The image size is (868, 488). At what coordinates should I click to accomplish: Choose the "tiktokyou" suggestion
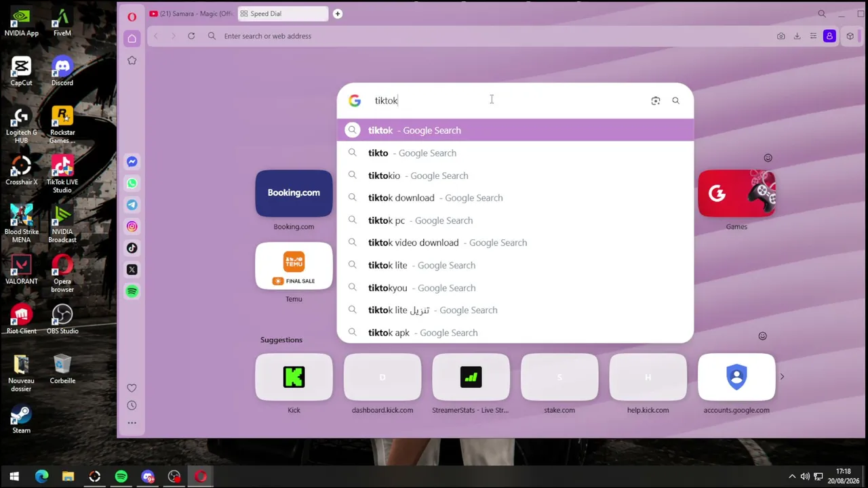[x=515, y=288]
